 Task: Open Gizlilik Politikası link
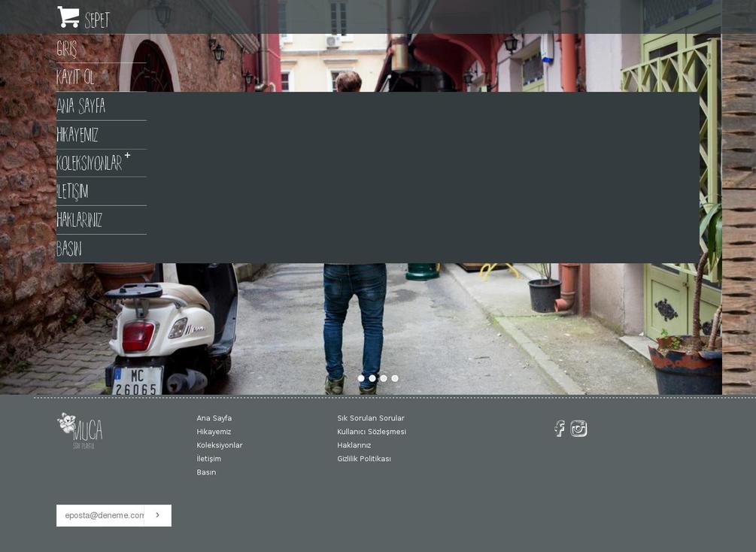[x=364, y=459]
